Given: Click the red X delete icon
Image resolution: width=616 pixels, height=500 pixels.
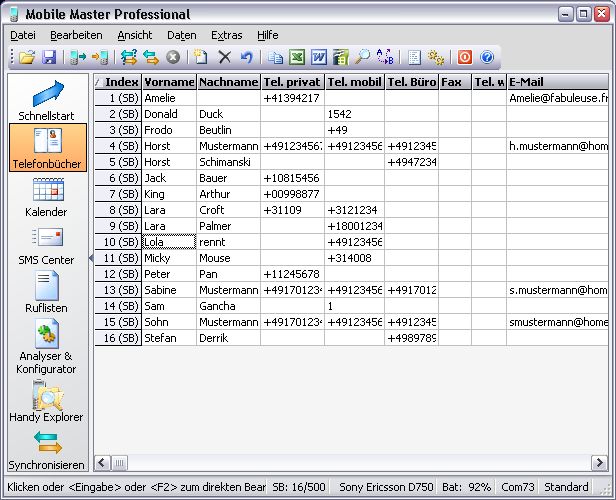Looking at the screenshot, I should click(x=224, y=58).
